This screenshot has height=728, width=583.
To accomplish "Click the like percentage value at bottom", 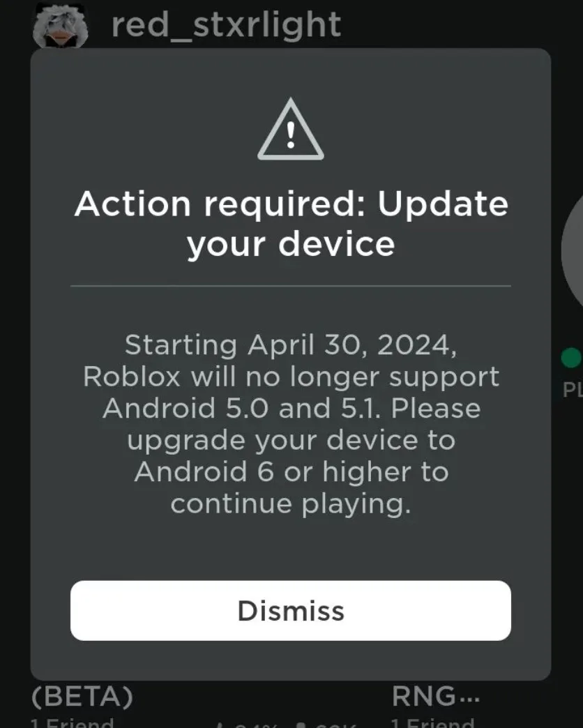I will [256, 725].
